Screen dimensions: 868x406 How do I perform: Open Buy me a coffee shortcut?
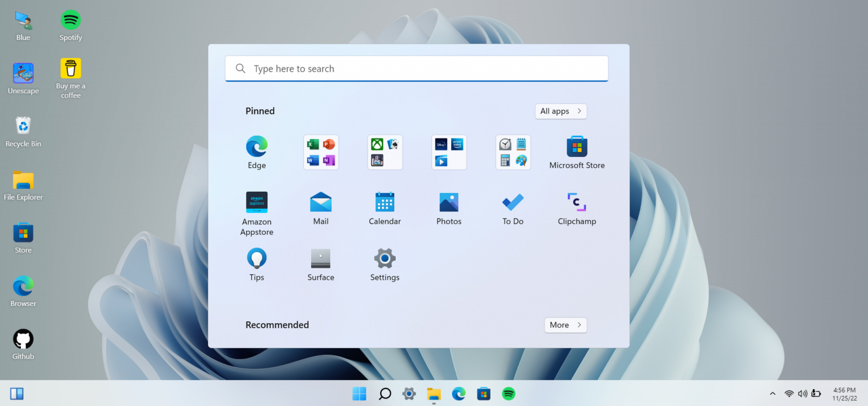click(71, 79)
